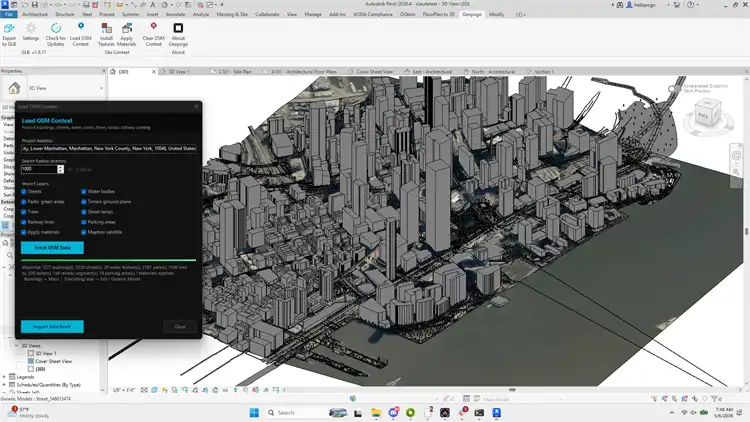Click the Project Address input field
Screen dimensions: 750x422
tap(109, 148)
